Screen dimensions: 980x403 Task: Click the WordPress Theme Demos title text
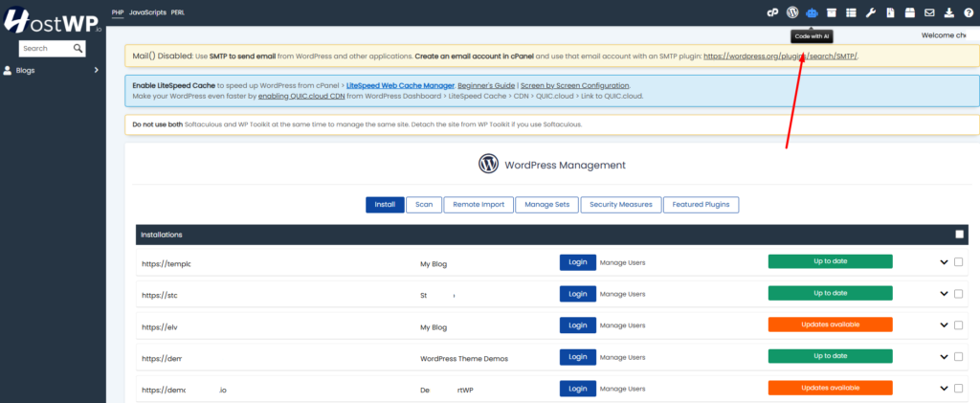464,359
